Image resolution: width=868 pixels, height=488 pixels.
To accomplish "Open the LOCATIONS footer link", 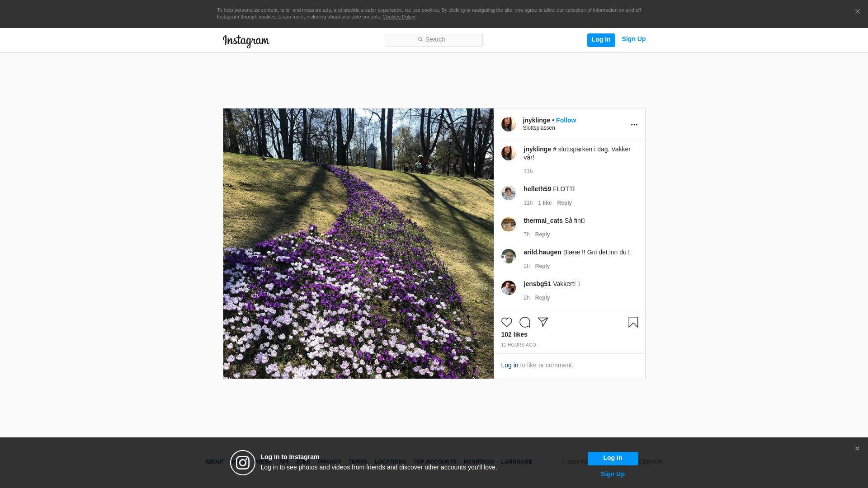I will tap(390, 462).
